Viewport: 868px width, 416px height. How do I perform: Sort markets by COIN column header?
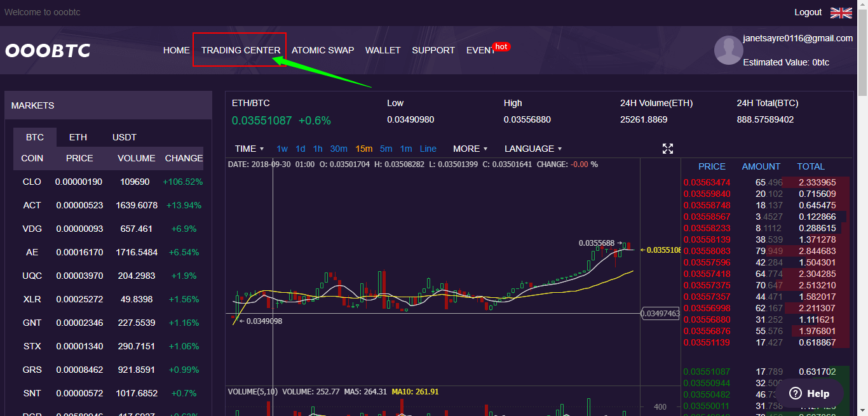[x=32, y=158]
